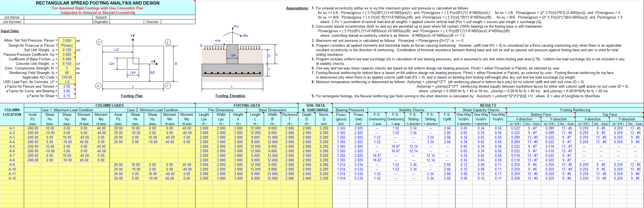This screenshot has width=644, height=208.
Task: Select the φ Factor for Flexure 0.90 cell
Action: [67, 86]
